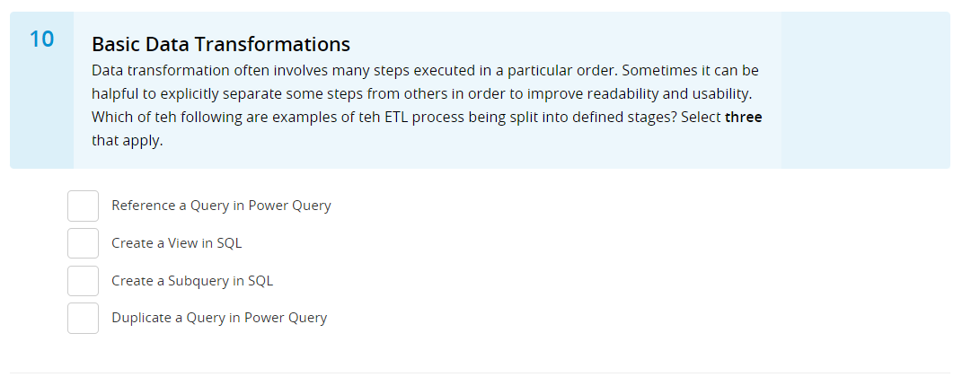The height and width of the screenshot is (377, 980).
Task: Click the "Basic Data Transformations" heading
Action: pos(221,44)
